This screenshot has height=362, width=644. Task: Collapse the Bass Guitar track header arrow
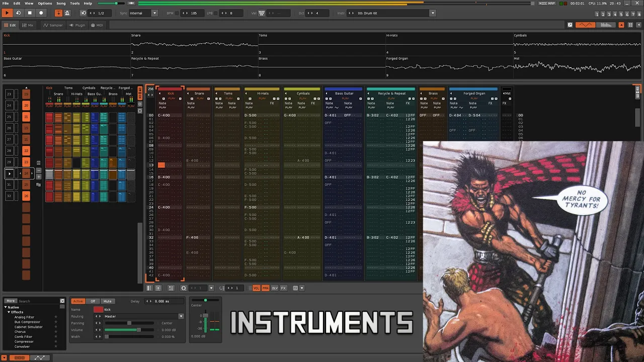(x=326, y=94)
